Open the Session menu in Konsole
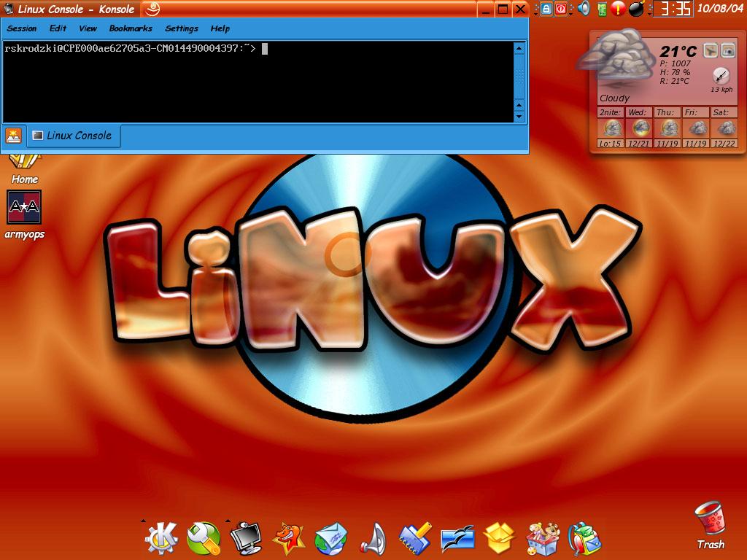 (21, 28)
